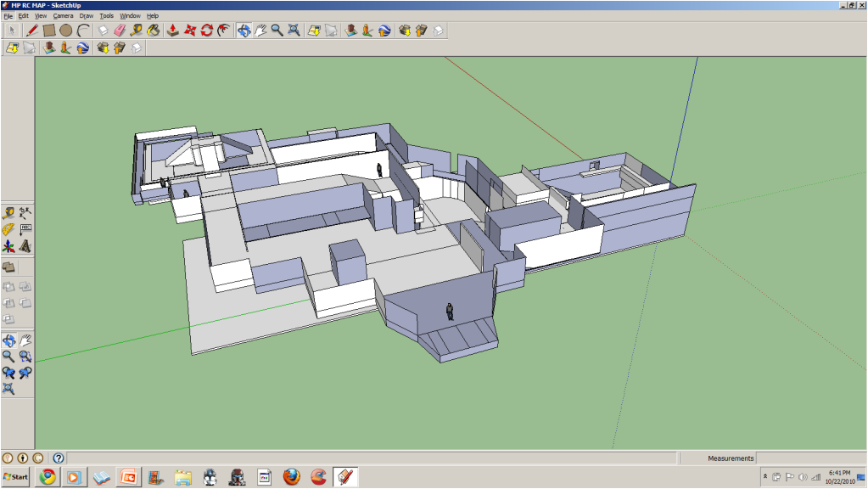Select the yellow Protractor tool
The height and width of the screenshot is (489, 868).
tap(8, 228)
